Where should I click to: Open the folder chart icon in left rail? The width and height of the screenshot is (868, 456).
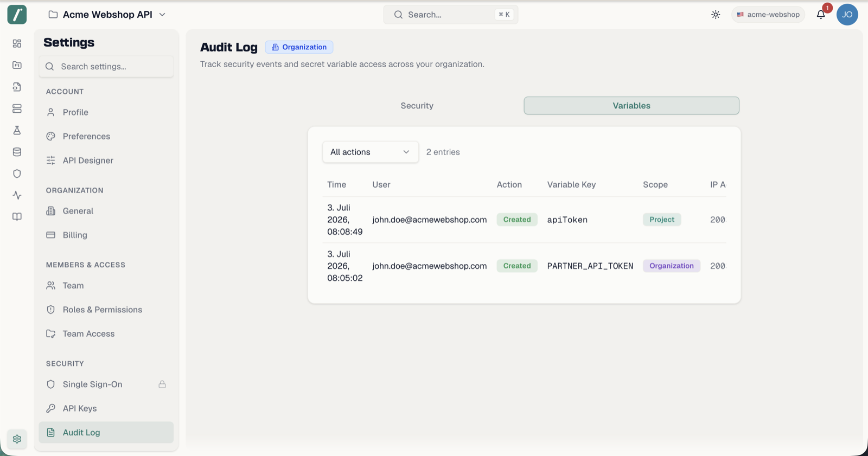17,65
